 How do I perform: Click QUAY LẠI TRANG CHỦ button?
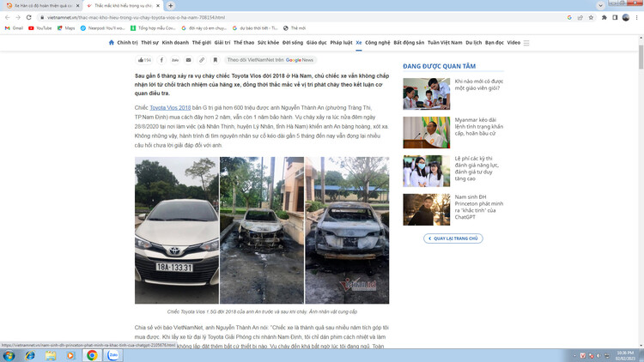(453, 238)
